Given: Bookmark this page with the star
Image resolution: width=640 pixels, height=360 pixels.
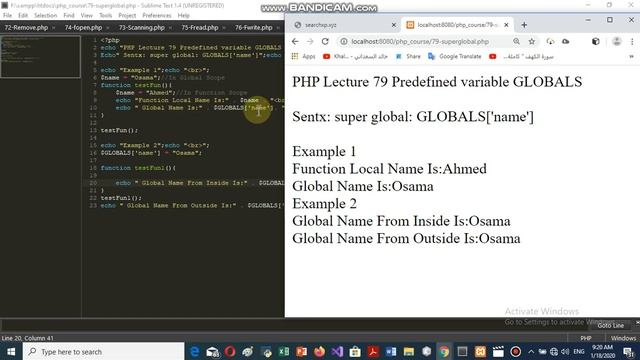Looking at the screenshot, I should coord(531,41).
